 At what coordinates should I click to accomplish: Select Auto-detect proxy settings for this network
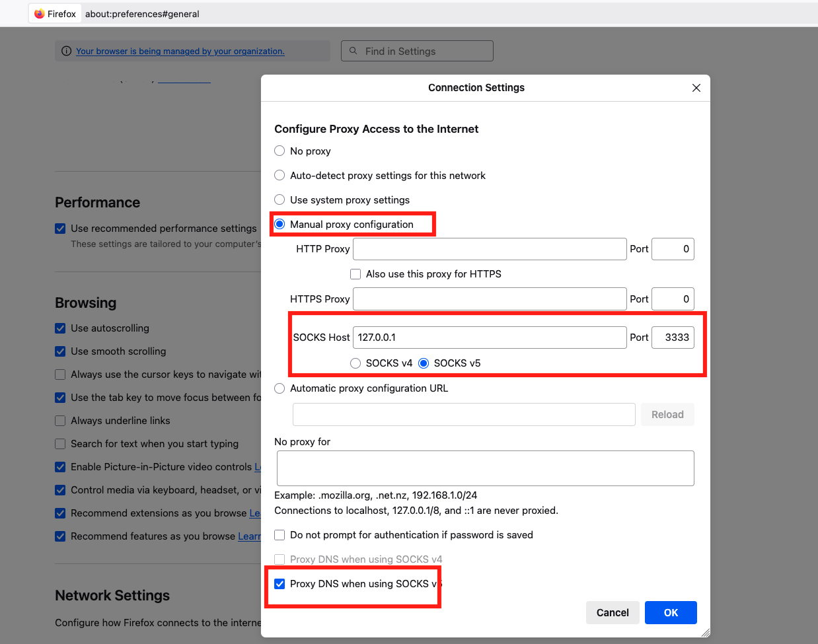click(279, 175)
